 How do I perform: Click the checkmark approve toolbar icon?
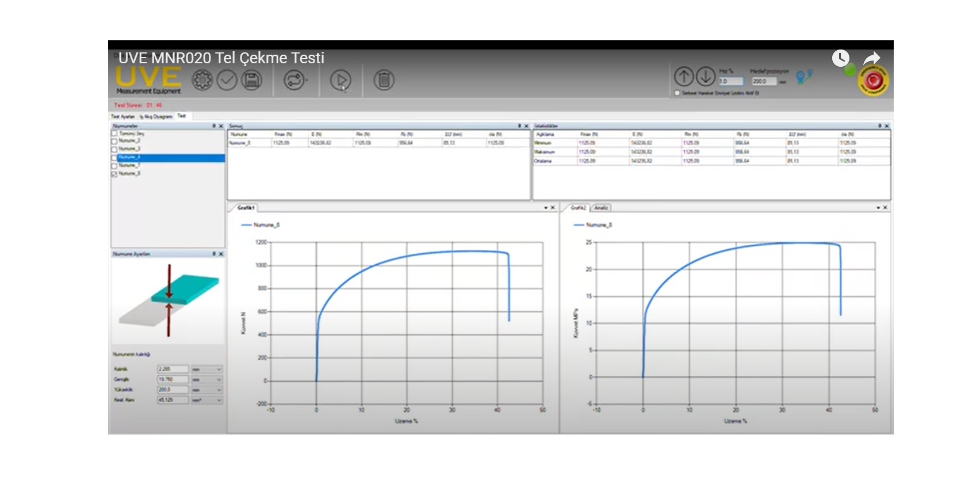227,80
